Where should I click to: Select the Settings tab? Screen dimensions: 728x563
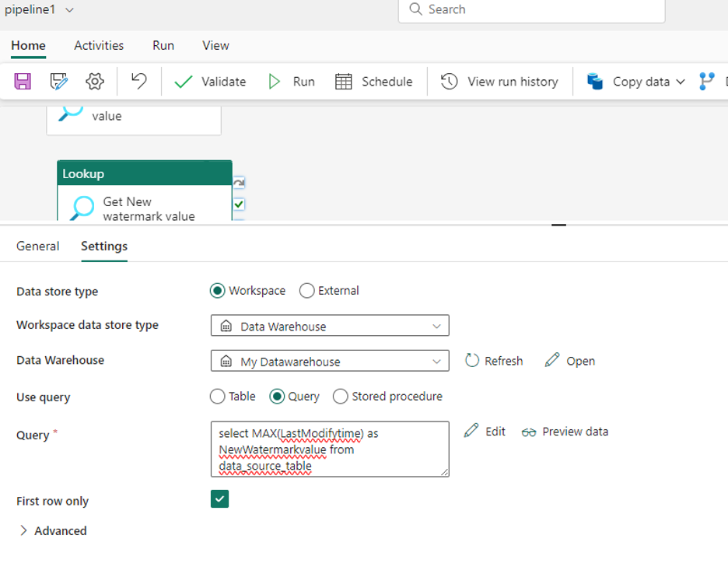coord(104,246)
